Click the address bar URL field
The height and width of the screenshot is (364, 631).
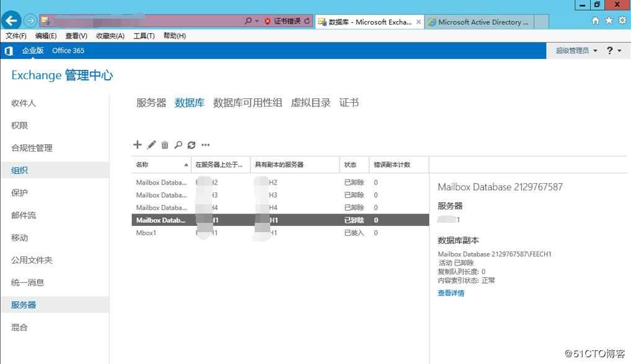(141, 21)
